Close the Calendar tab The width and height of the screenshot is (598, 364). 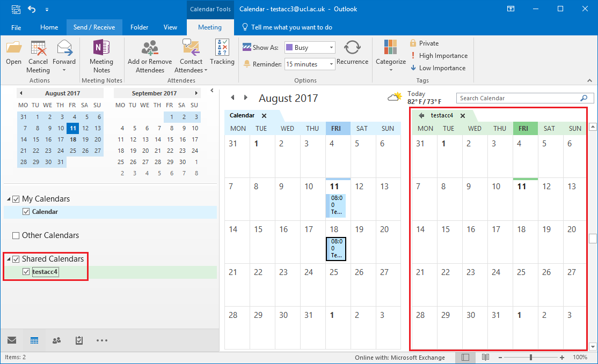click(264, 116)
